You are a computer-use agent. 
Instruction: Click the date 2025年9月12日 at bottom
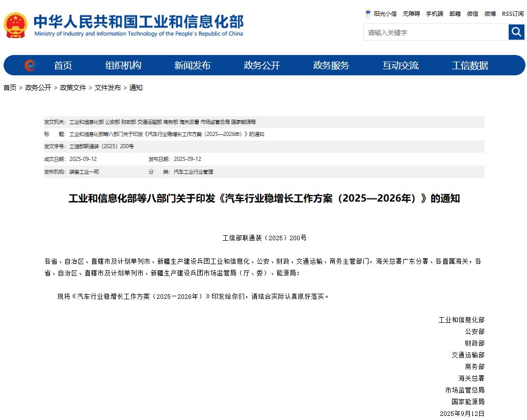pos(462,413)
